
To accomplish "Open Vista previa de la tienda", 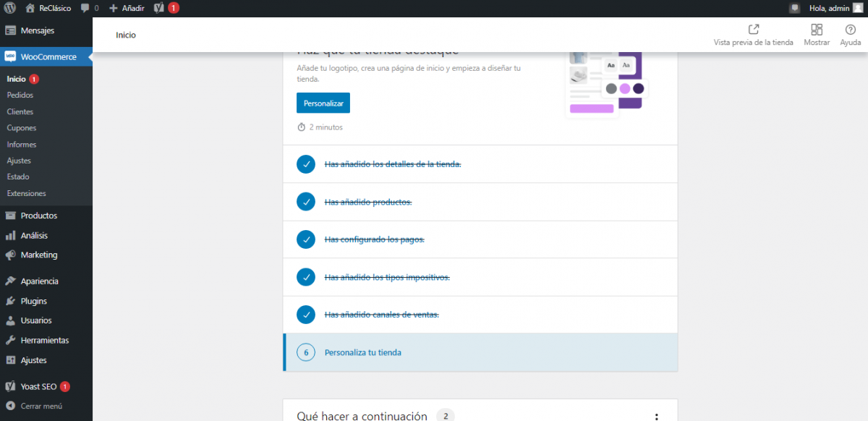I will pos(753,35).
